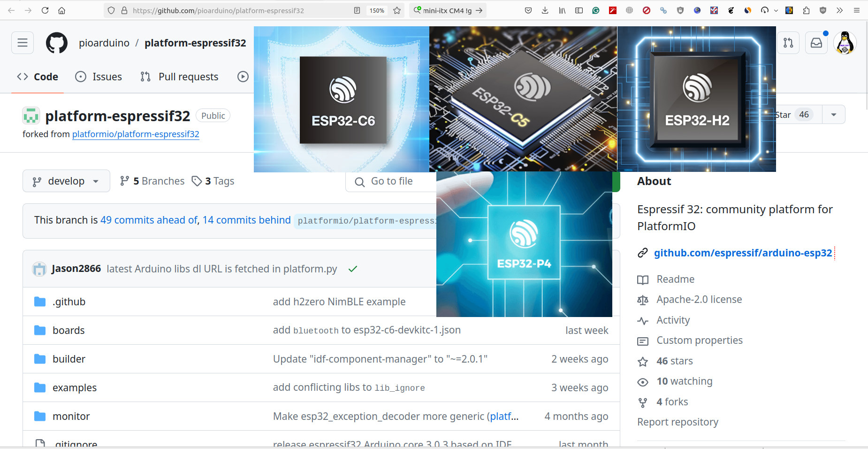Screen dimensions: 868x449
Task: View the 10 watching users
Action: 684,381
